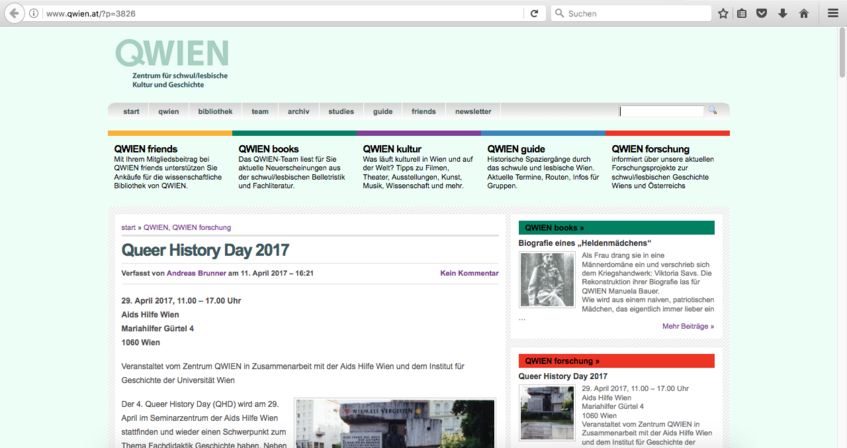The width and height of the screenshot is (847, 448).
Task: Open the bibliothek menu item
Action: pos(215,111)
